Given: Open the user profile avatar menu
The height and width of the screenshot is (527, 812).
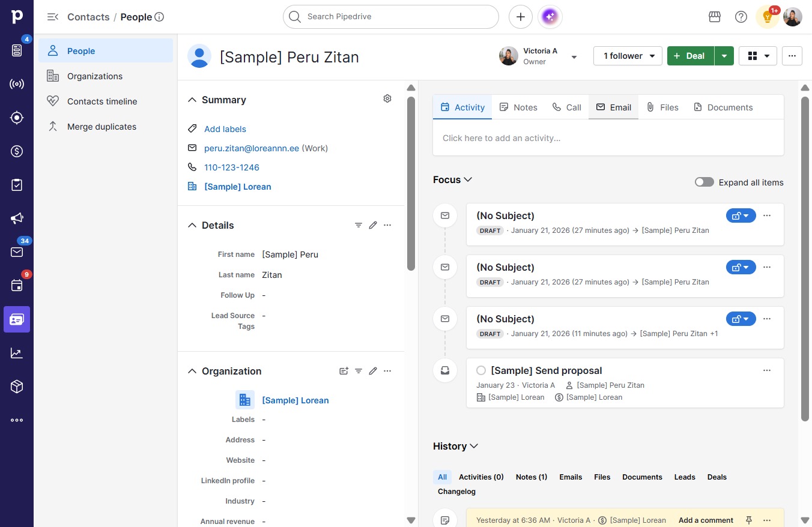Looking at the screenshot, I should [x=793, y=17].
